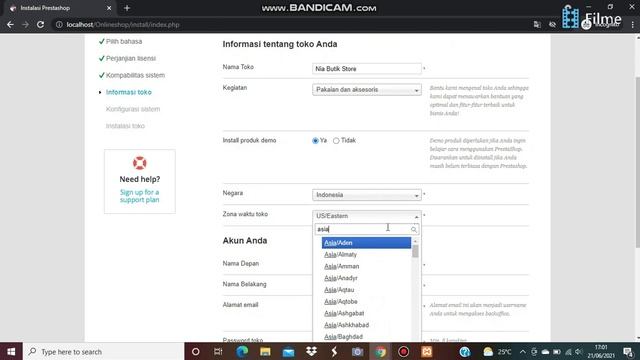This screenshot has width=640, height=360.
Task: Click the Windows taskbar search box
Action: click(x=104, y=351)
